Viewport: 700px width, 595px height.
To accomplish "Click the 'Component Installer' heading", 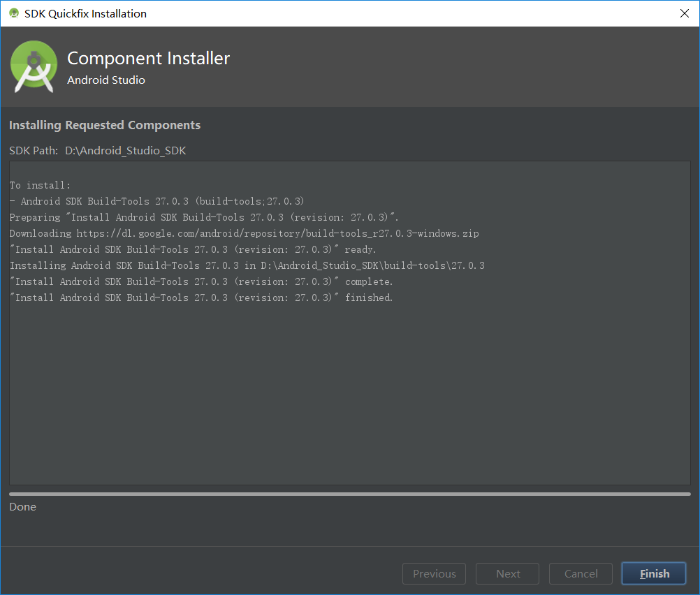I will point(148,59).
